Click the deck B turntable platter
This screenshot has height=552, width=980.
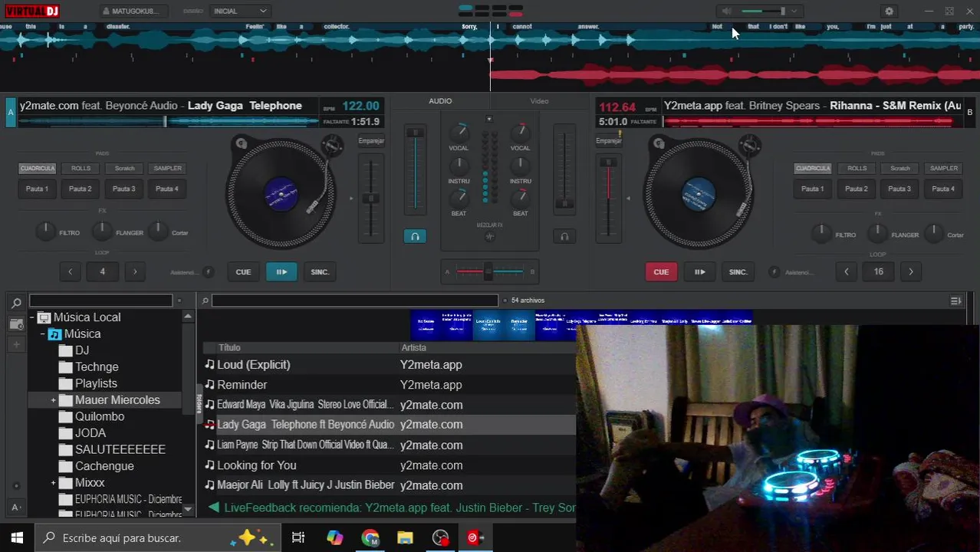point(698,193)
